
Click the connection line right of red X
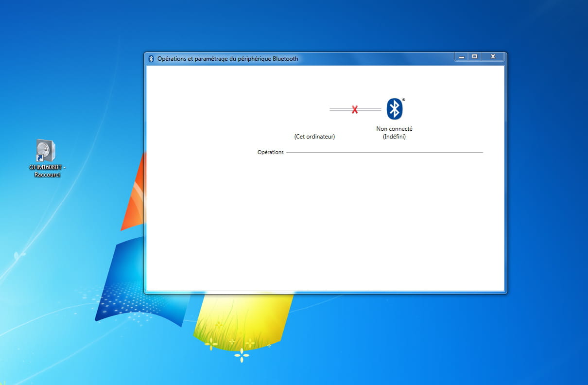370,109
